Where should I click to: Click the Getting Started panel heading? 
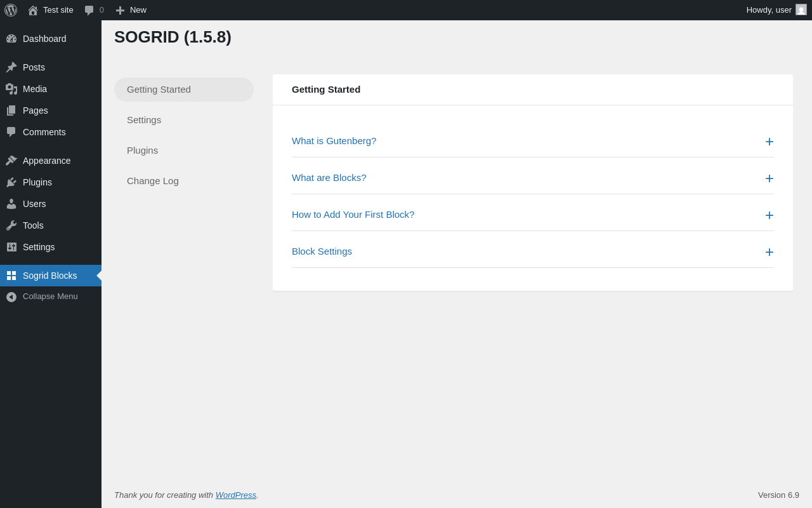(x=326, y=90)
